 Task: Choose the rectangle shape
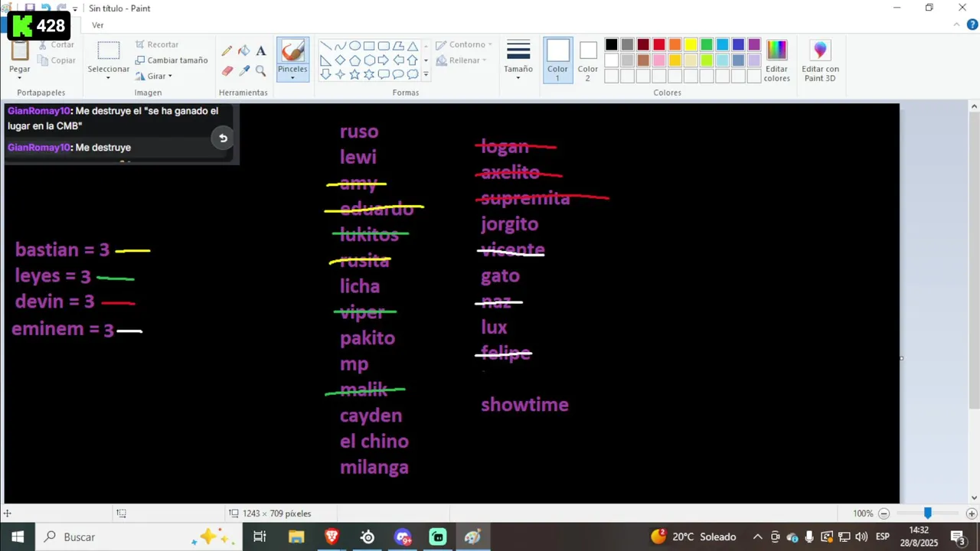click(369, 46)
